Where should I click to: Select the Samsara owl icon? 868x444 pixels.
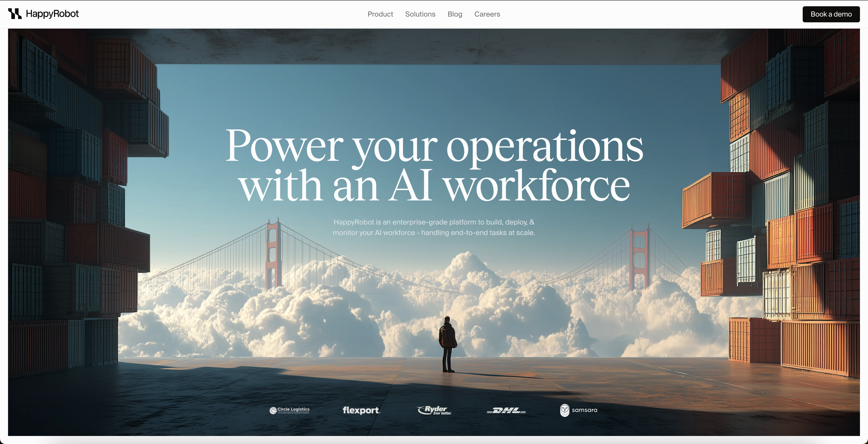click(x=565, y=410)
